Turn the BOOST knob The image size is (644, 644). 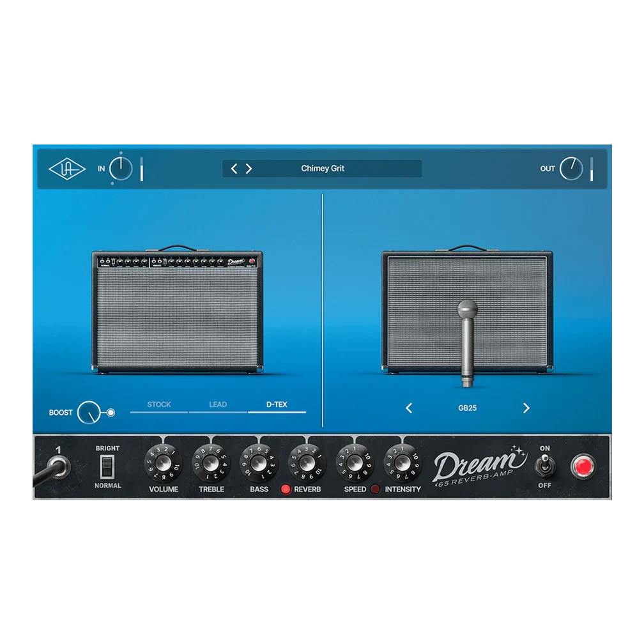coord(89,412)
